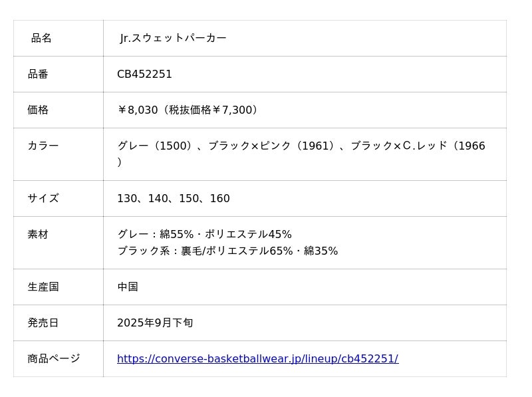Click the 生産国 row label
The height and width of the screenshot is (397, 532).
[43, 287]
